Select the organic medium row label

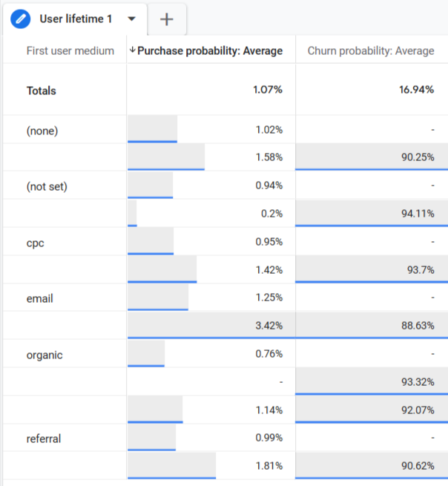click(x=45, y=355)
